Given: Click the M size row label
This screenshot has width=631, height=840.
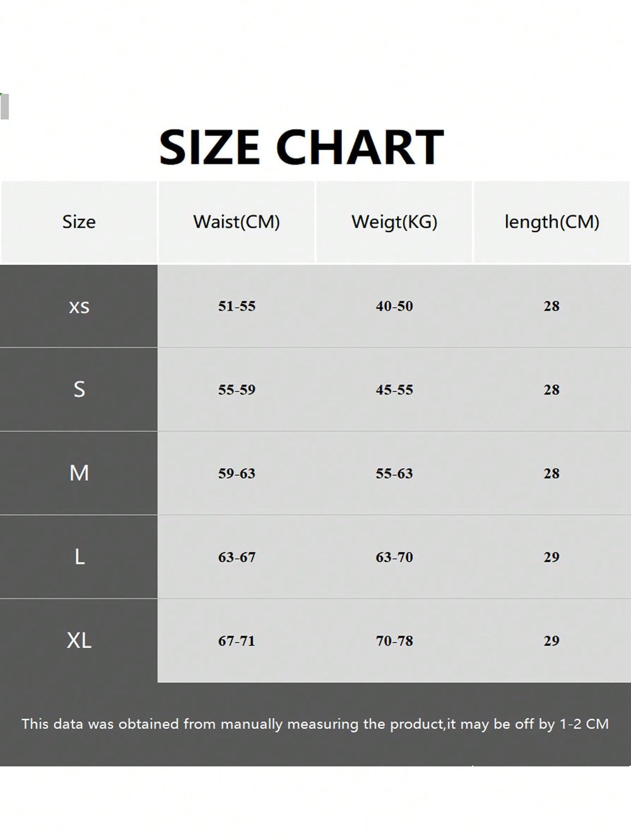Looking at the screenshot, I should tap(79, 473).
